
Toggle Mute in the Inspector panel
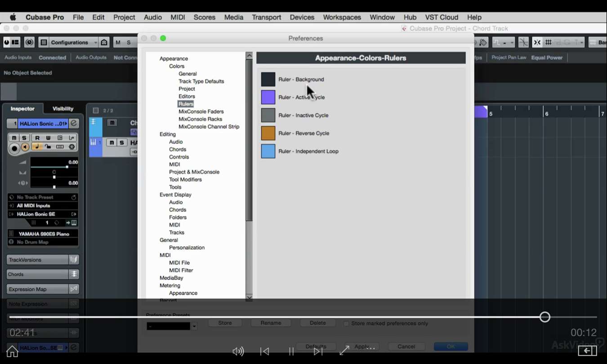tap(14, 138)
